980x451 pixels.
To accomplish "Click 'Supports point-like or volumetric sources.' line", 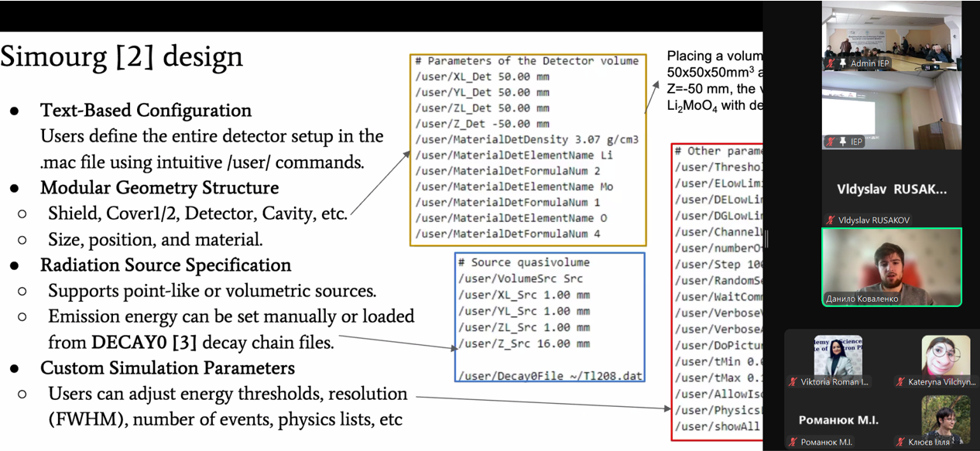I will coord(212,291).
